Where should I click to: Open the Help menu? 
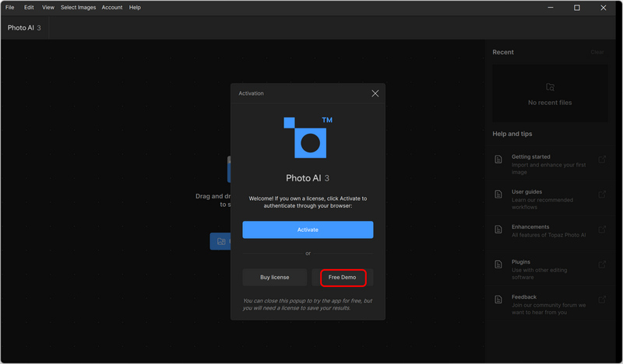[135, 7]
